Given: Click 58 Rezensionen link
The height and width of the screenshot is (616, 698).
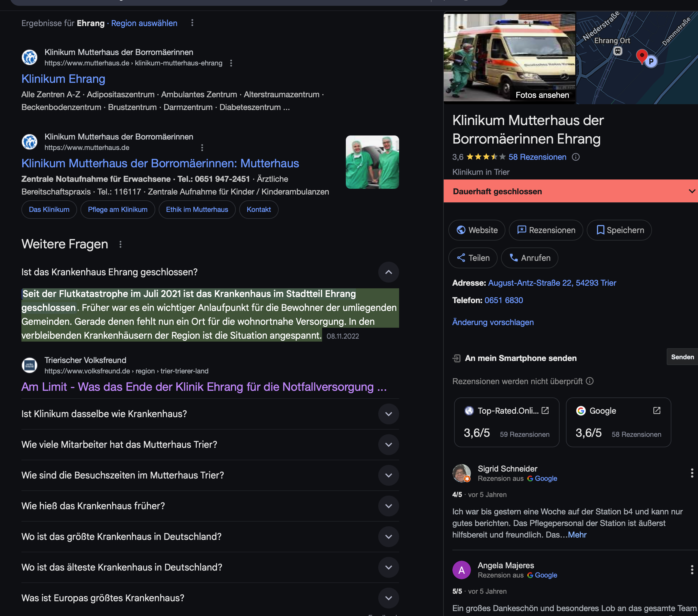Looking at the screenshot, I should (537, 157).
